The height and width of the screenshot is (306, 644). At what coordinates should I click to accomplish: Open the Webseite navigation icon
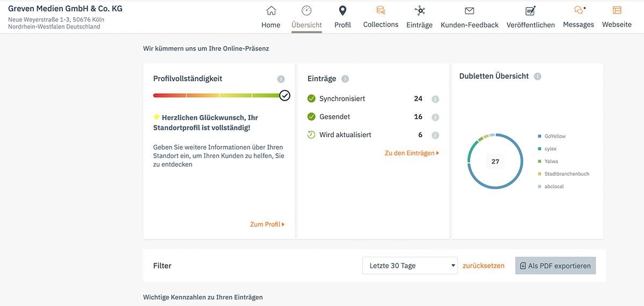coord(617,11)
